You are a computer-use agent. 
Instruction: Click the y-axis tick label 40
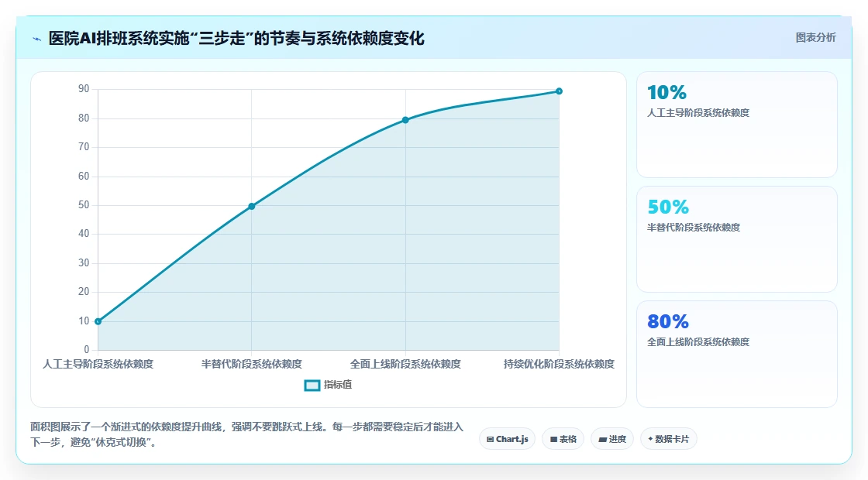84,234
